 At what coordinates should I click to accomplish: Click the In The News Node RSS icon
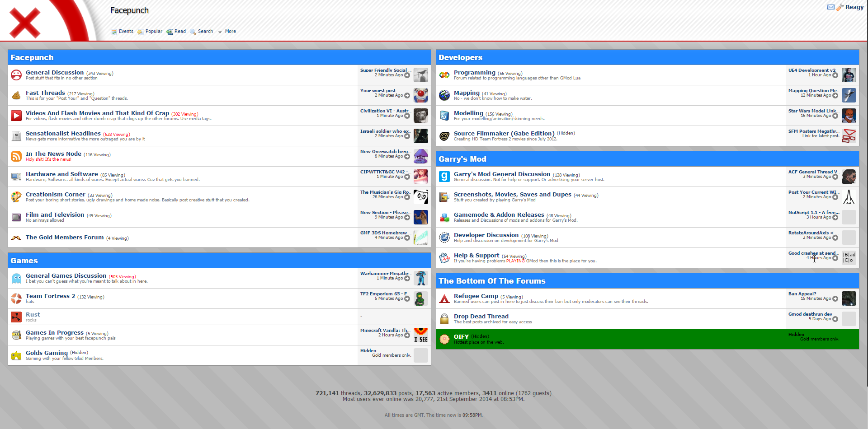coord(16,156)
